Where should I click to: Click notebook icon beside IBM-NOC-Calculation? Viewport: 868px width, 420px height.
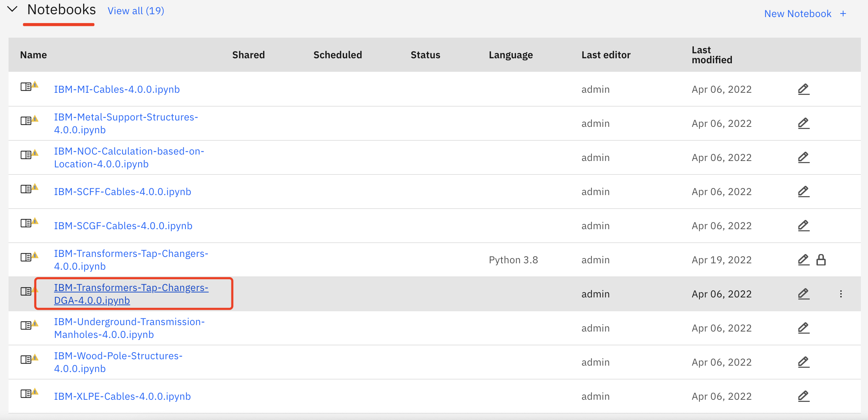pos(26,155)
